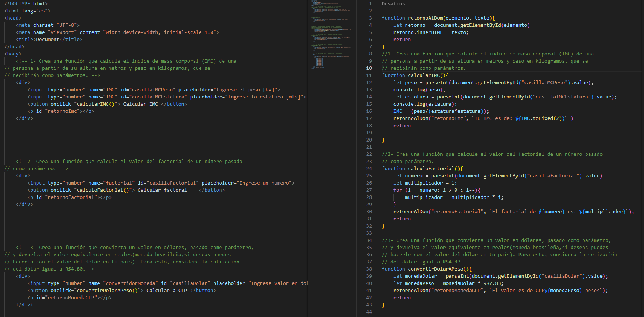Image resolution: width=644 pixels, height=317 pixels.
Task: Click the opening <body> tag
Action: pyautogui.click(x=13, y=54)
